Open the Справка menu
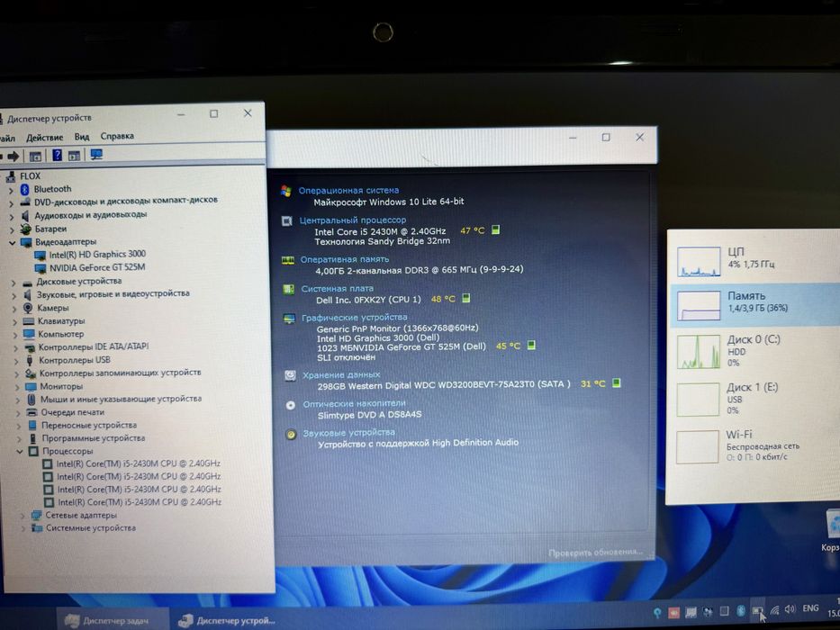This screenshot has height=630, width=840. coord(117,136)
